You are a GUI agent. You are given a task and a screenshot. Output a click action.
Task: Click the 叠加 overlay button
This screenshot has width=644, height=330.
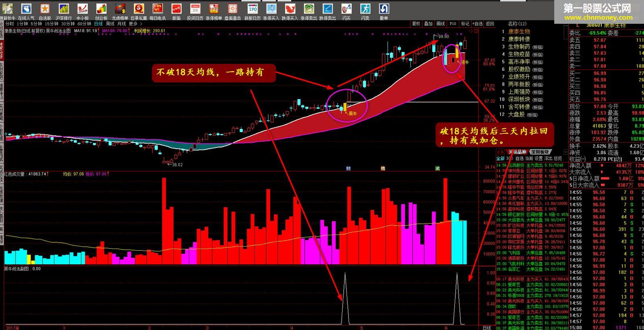428,24
